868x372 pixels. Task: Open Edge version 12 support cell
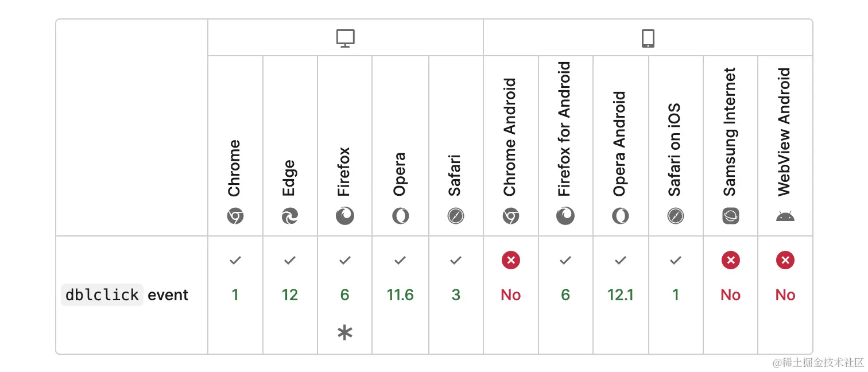click(x=290, y=295)
